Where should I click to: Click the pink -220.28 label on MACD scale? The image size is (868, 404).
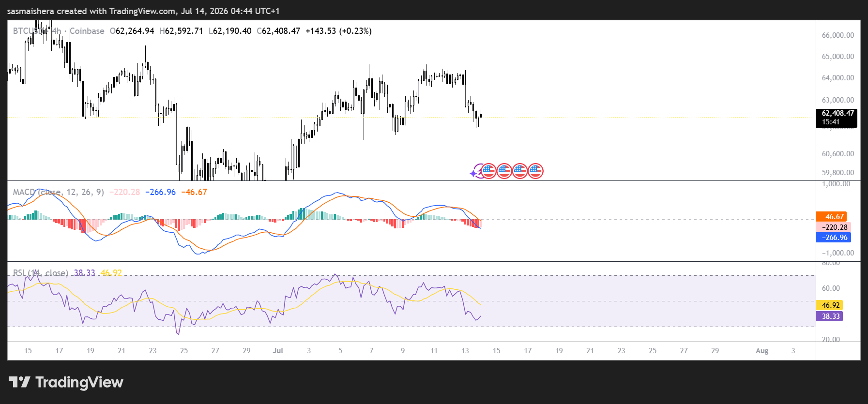pyautogui.click(x=834, y=227)
